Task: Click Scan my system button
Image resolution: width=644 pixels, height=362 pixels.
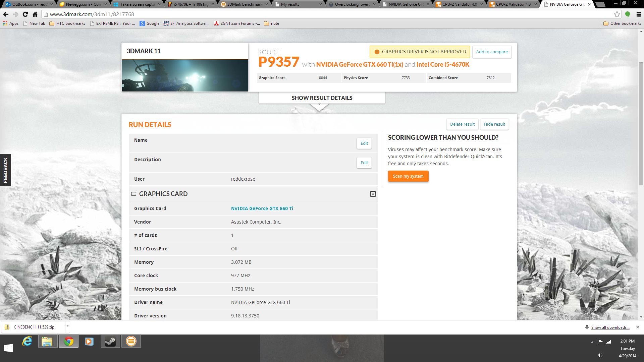Action: click(408, 176)
